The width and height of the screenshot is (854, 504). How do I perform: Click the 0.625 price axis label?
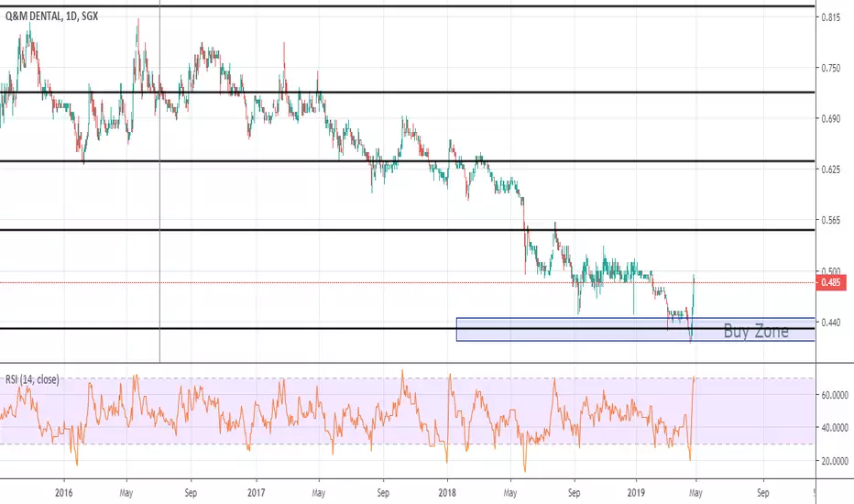point(830,170)
